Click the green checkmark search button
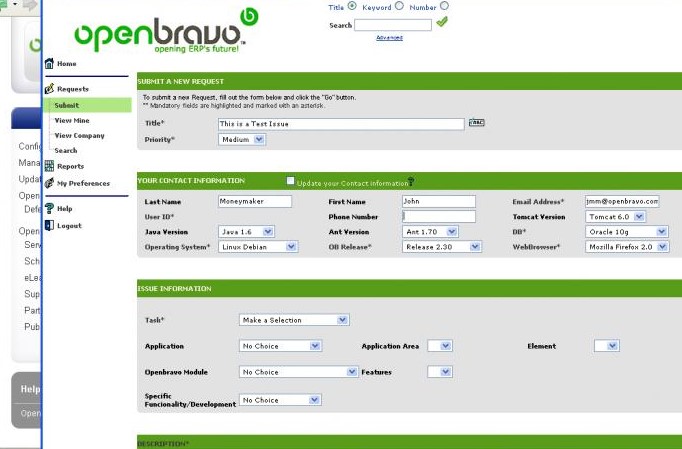 pyautogui.click(x=442, y=21)
